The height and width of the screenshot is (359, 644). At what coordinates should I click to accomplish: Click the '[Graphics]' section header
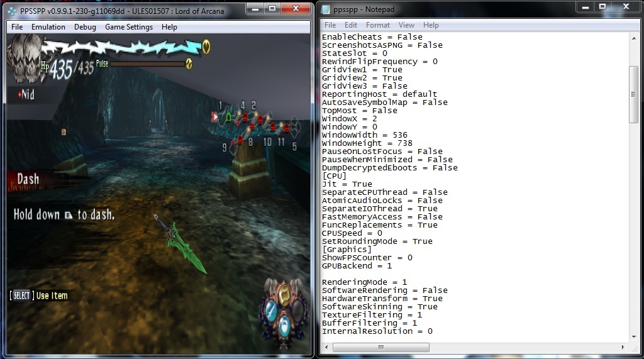(x=347, y=250)
